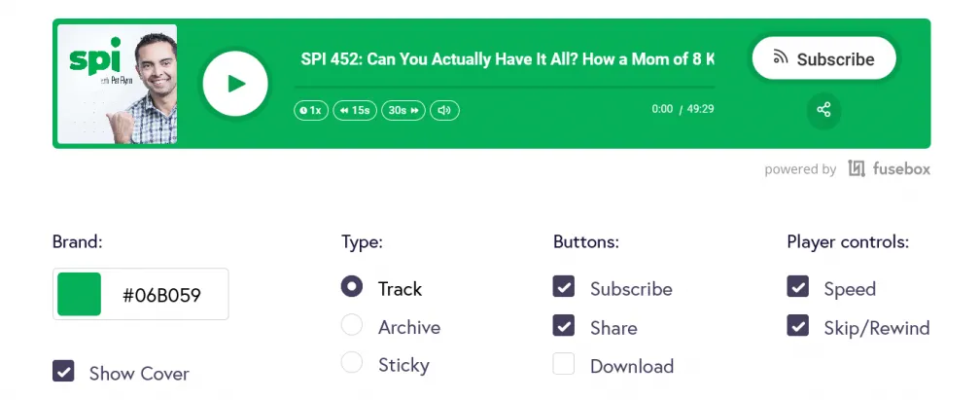The width and height of the screenshot is (980, 400).
Task: Toggle the Speed player control
Action: (x=797, y=287)
